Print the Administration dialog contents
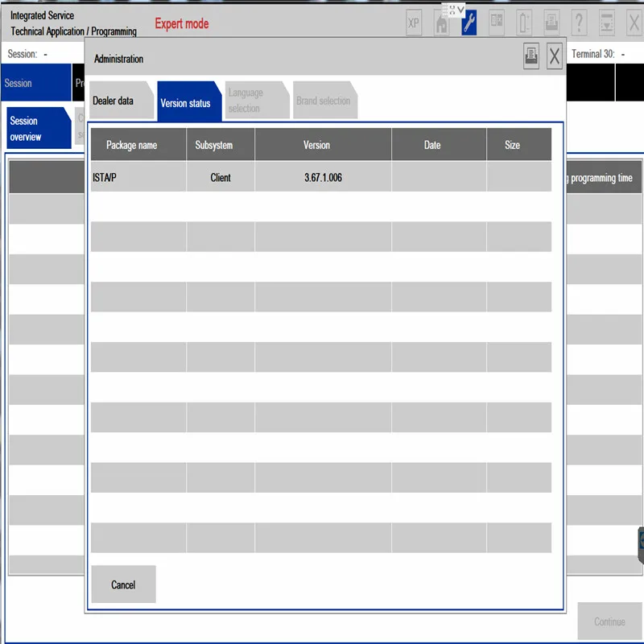 coord(531,56)
